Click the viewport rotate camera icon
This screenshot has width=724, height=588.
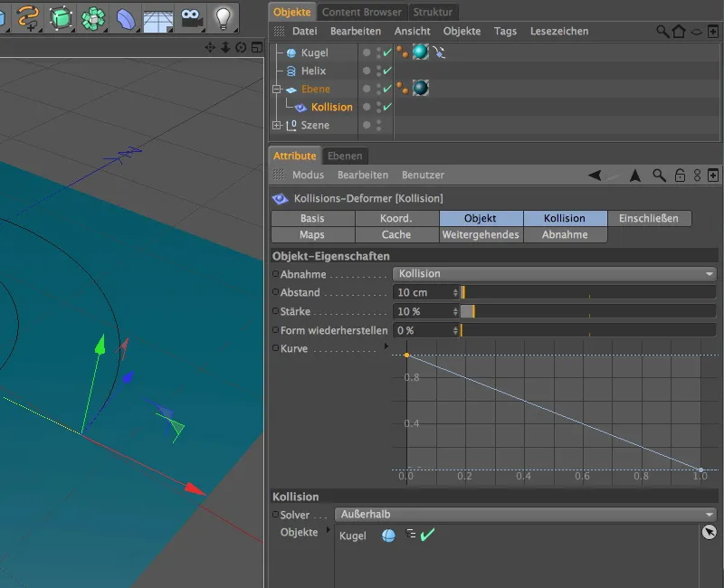click(241, 47)
